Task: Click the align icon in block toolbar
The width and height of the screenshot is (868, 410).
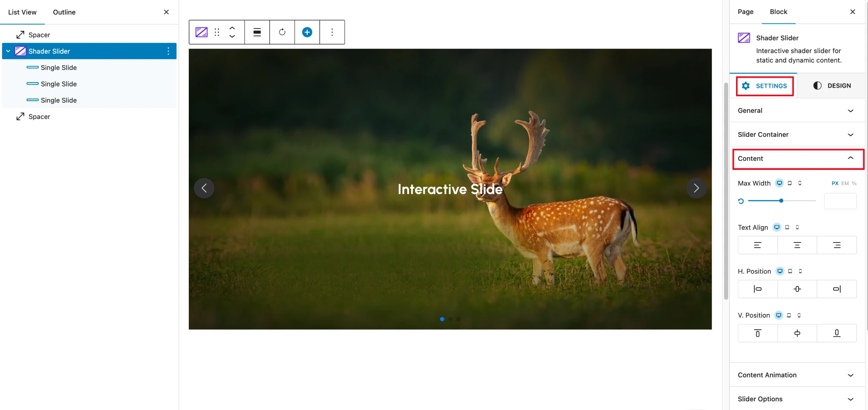Action: pyautogui.click(x=257, y=32)
